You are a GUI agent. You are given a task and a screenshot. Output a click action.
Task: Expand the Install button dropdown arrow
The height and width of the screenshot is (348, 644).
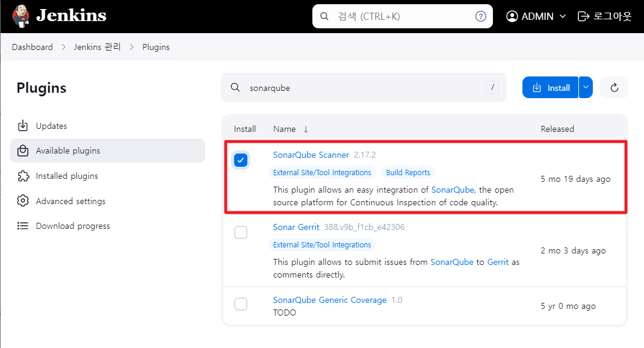(x=586, y=87)
